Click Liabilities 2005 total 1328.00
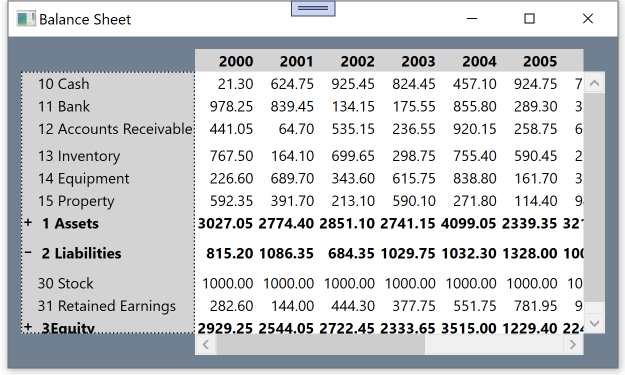Screen dimensions: 625x375 tap(530, 253)
